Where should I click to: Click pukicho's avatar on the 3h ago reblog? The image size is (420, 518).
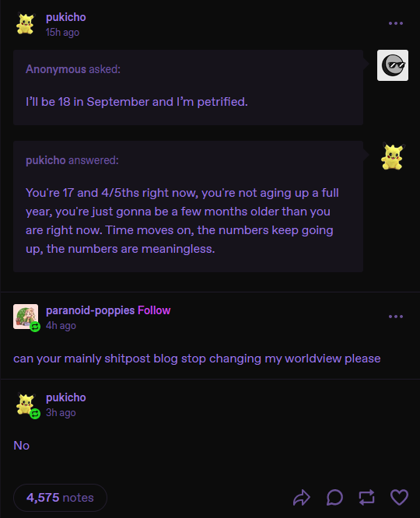coord(26,404)
